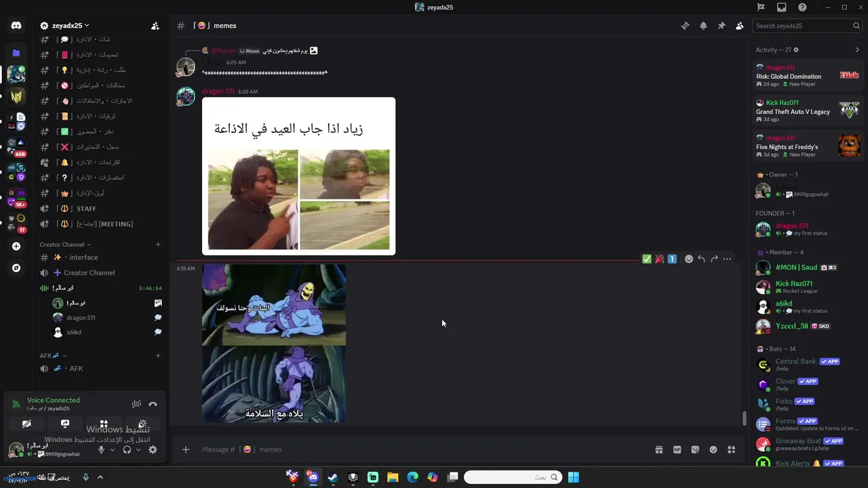Show pinned messages pin icon
This screenshot has height=488, width=868.
722,26
